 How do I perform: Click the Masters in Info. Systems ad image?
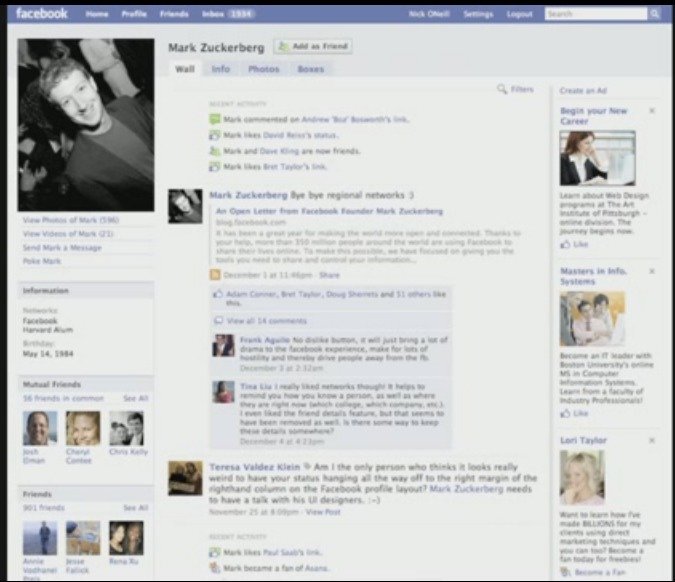tap(593, 319)
